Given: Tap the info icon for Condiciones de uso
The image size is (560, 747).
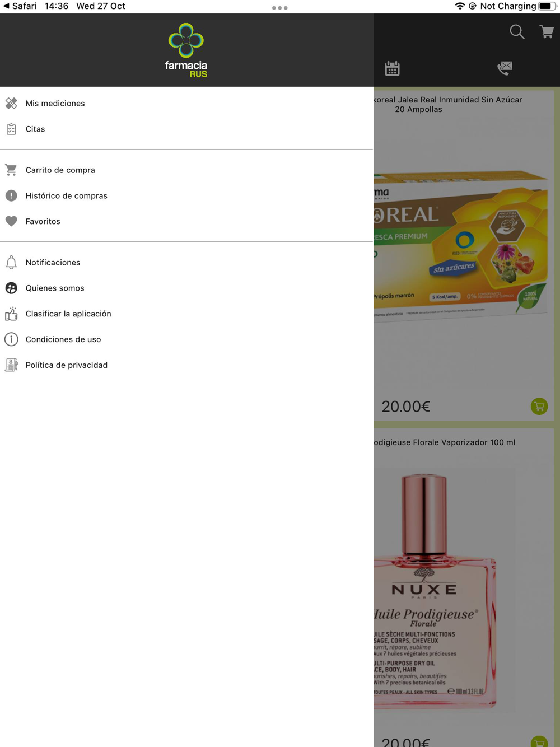Looking at the screenshot, I should [x=11, y=339].
